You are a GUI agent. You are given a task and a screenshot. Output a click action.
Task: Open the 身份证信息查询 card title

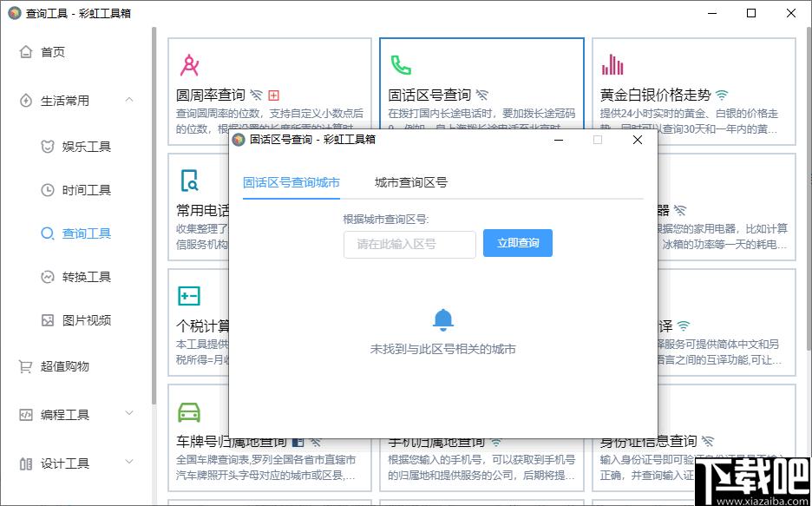(x=648, y=442)
